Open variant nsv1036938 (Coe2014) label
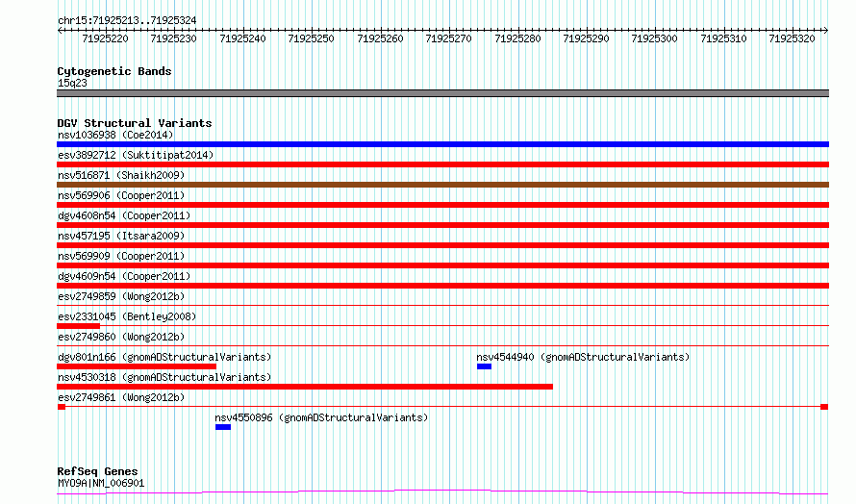Screen dimensions: 856x504 [115, 135]
